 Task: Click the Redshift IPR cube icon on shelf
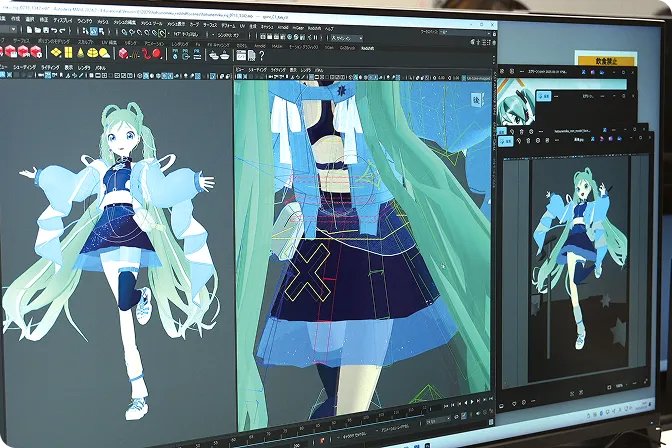(x=23, y=51)
